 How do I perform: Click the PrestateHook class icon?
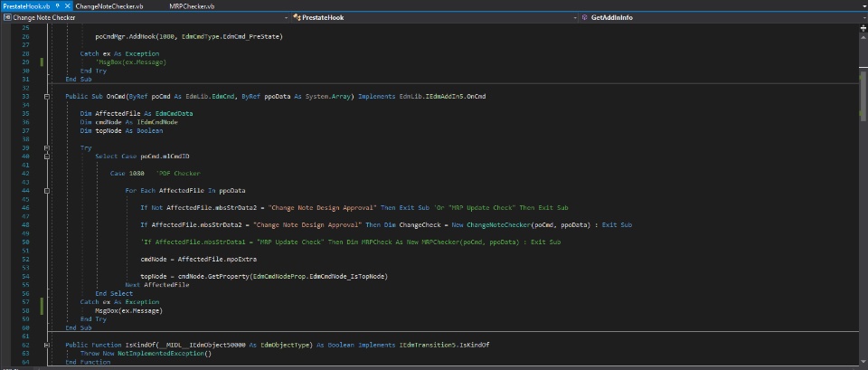[x=297, y=17]
